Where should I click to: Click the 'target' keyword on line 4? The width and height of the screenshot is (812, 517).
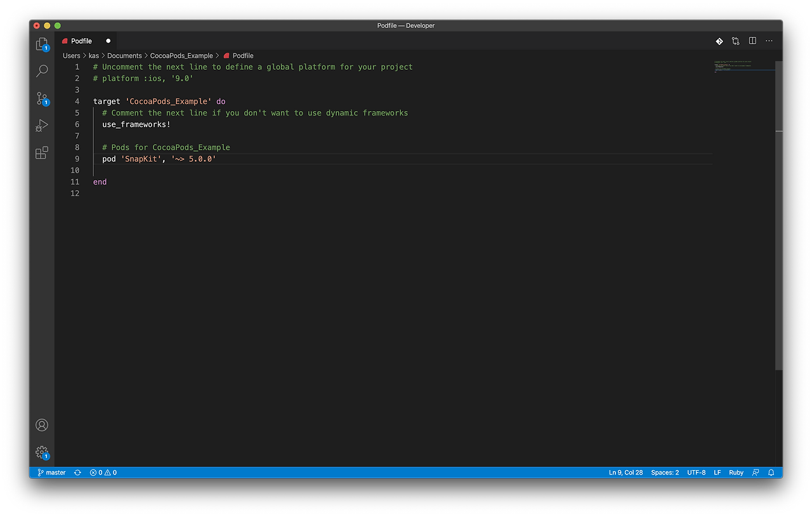click(107, 101)
